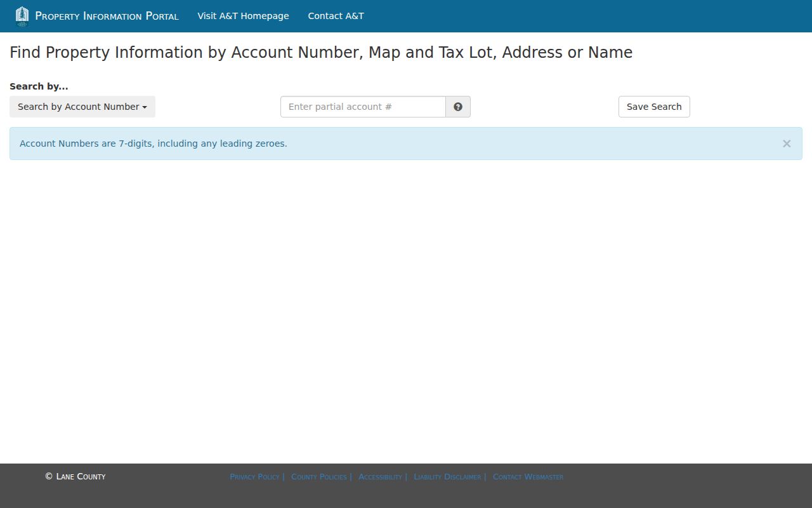Open the Privacy Policy footer link
Viewport: 812px width, 508px height.
click(254, 477)
